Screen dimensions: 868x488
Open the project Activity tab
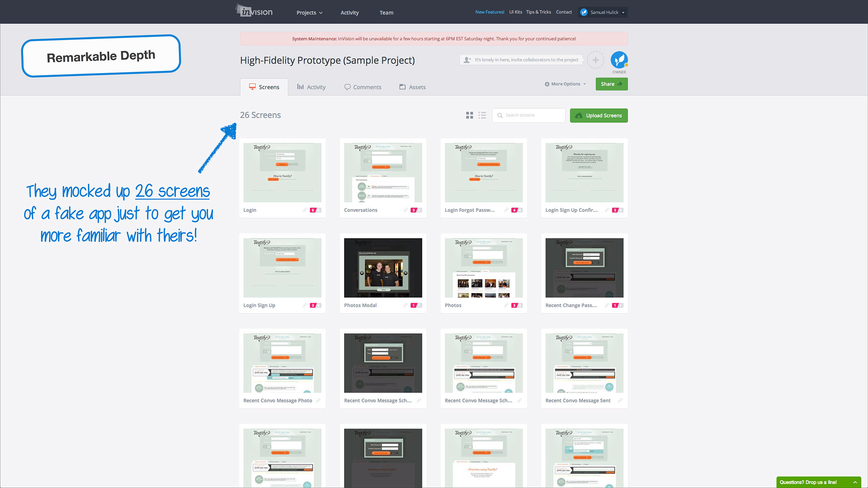[311, 87]
